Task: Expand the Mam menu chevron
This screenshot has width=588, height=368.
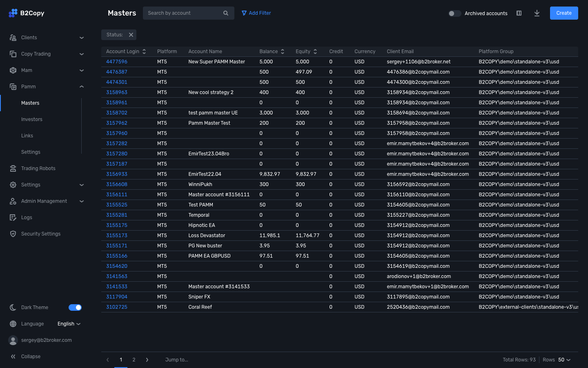Action: [82, 70]
